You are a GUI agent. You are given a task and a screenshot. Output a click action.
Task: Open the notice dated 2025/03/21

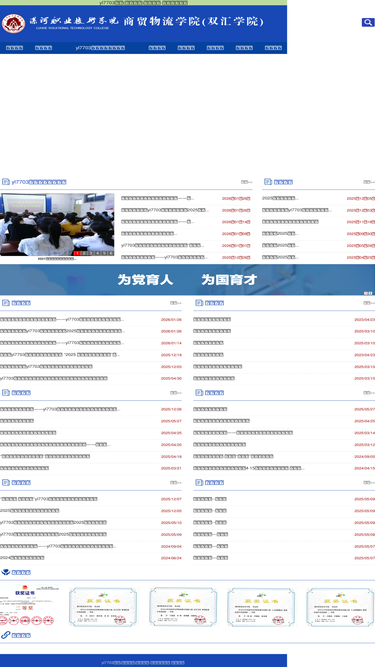point(25,468)
